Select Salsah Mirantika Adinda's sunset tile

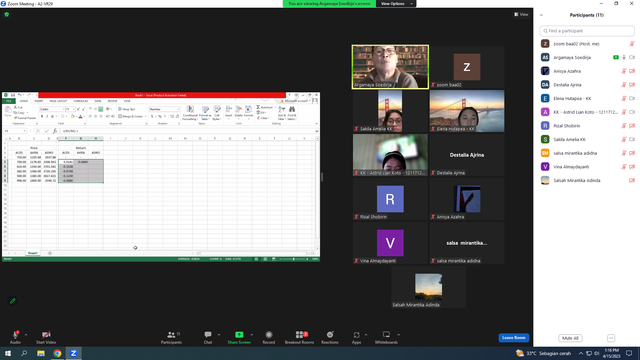[x=429, y=287]
